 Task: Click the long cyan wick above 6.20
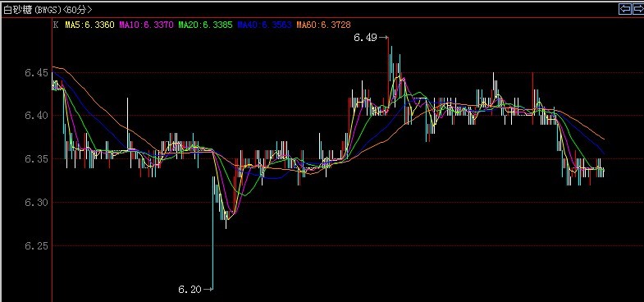(212, 233)
